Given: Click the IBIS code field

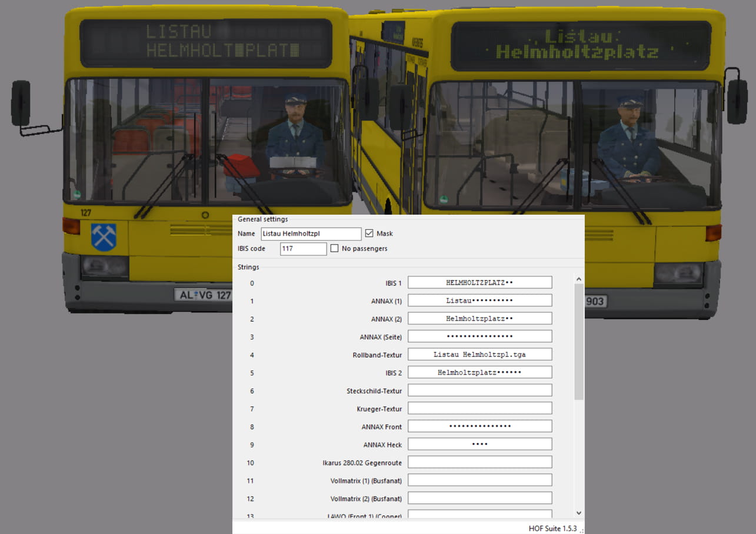Looking at the screenshot, I should pos(302,249).
